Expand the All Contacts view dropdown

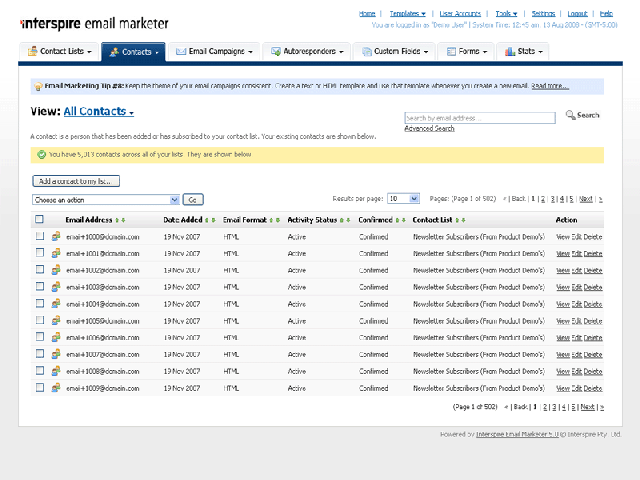[98, 111]
